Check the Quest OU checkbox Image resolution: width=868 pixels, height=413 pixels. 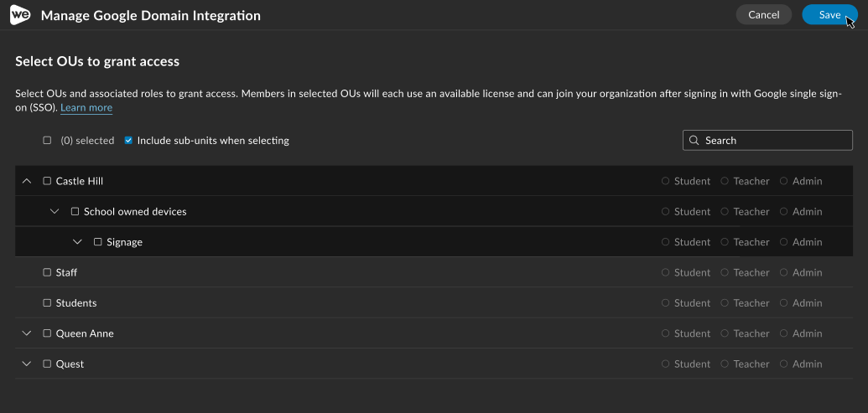(47, 364)
